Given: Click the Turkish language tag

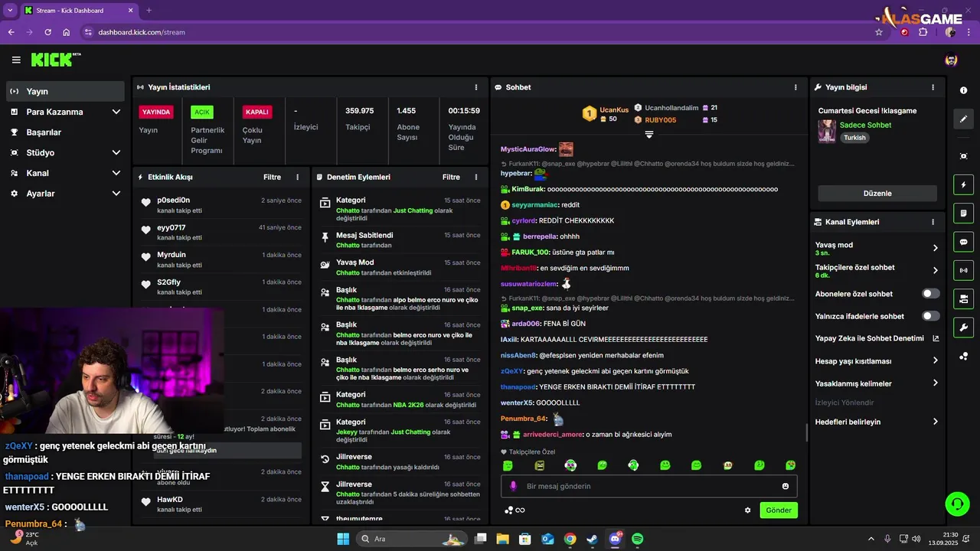Looking at the screenshot, I should pos(854,138).
